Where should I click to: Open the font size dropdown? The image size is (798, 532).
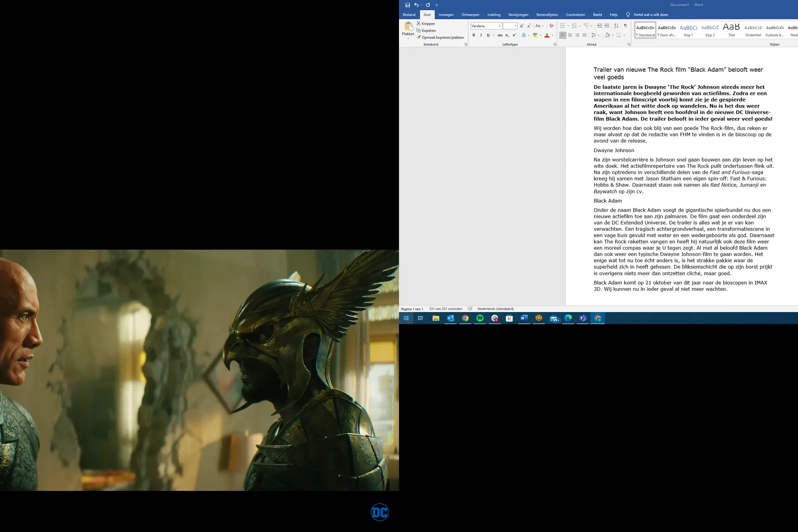515,26
